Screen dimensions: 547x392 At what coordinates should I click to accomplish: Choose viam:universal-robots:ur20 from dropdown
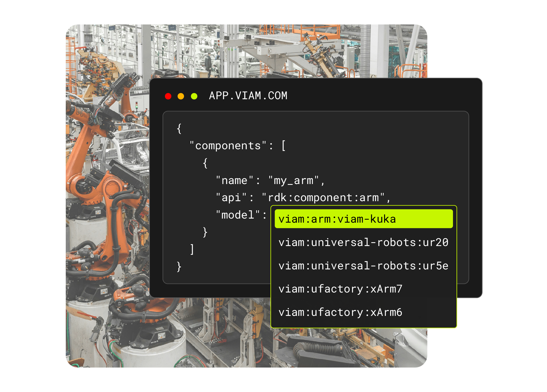(364, 242)
